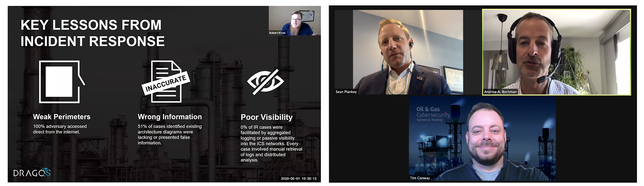Click the Key Lessons From Incident Response title
The width and height of the screenshot is (644, 186).
point(93,33)
